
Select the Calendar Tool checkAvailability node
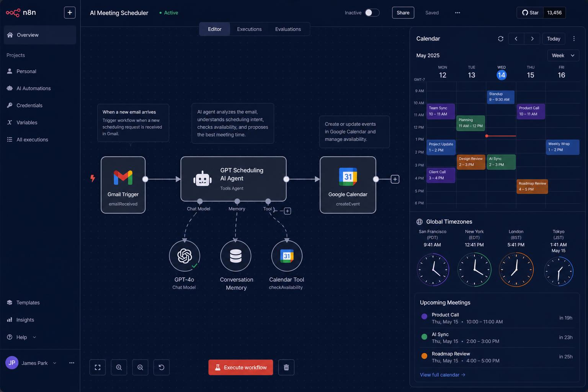287,256
